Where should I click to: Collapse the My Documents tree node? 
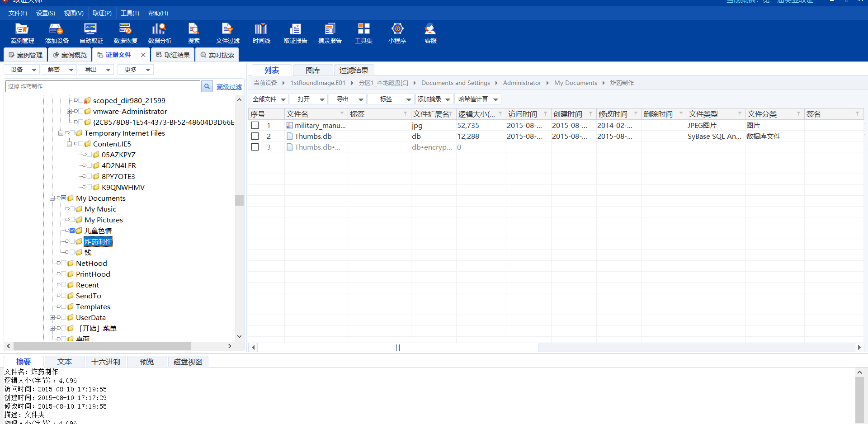[x=52, y=198]
